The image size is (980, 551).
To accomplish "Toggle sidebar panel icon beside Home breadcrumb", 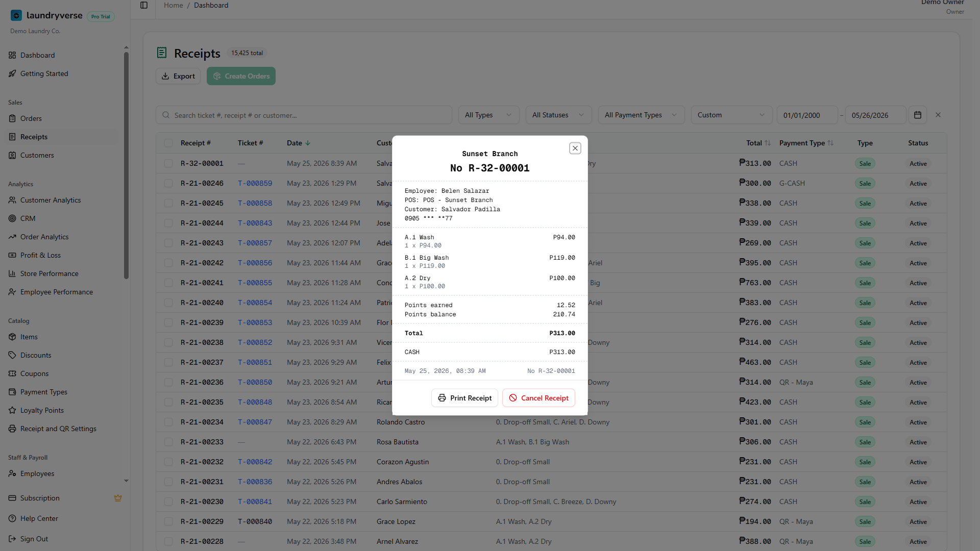I will click(144, 5).
